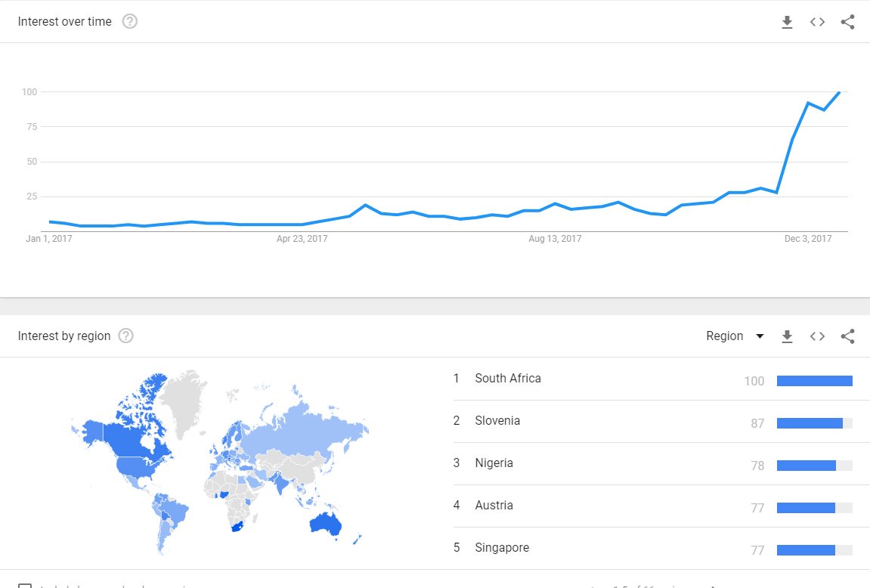Open help for Interest by region
The height and width of the screenshot is (588, 870).
tap(126, 336)
